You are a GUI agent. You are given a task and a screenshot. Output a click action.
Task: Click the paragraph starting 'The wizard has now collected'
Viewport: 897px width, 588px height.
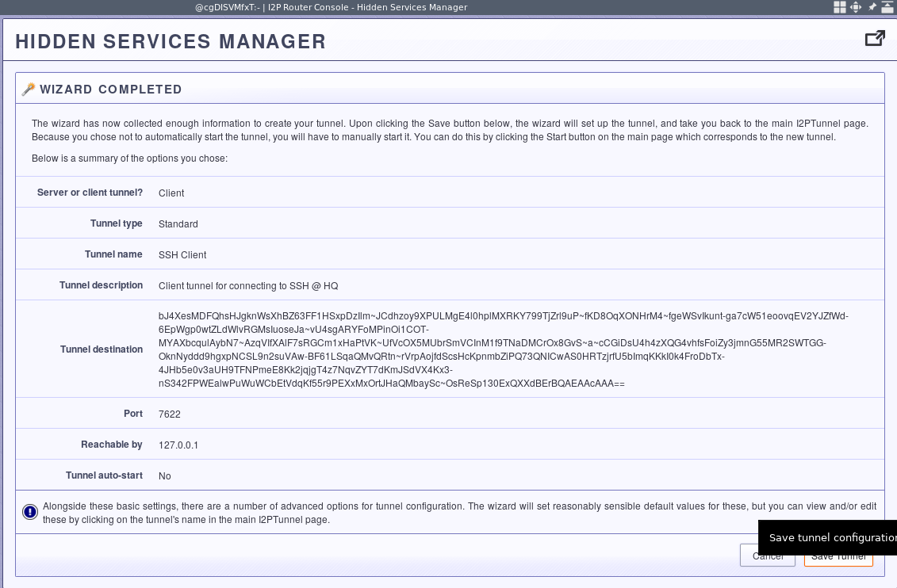point(450,130)
